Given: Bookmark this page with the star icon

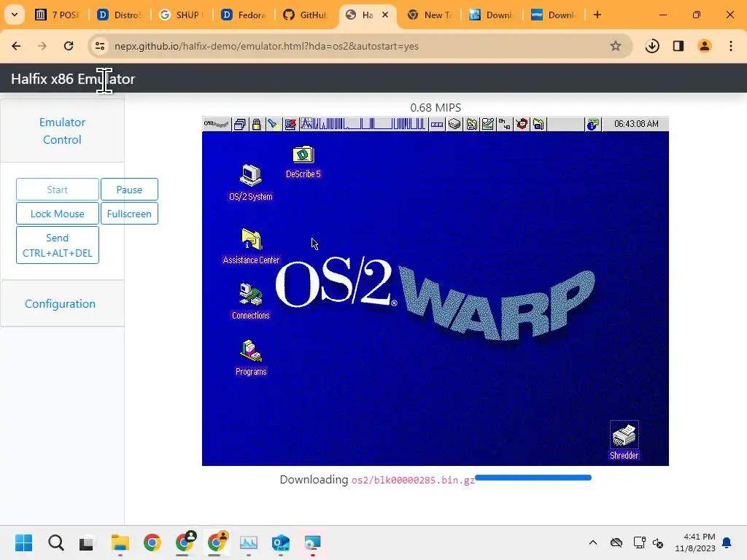Looking at the screenshot, I should 616,46.
